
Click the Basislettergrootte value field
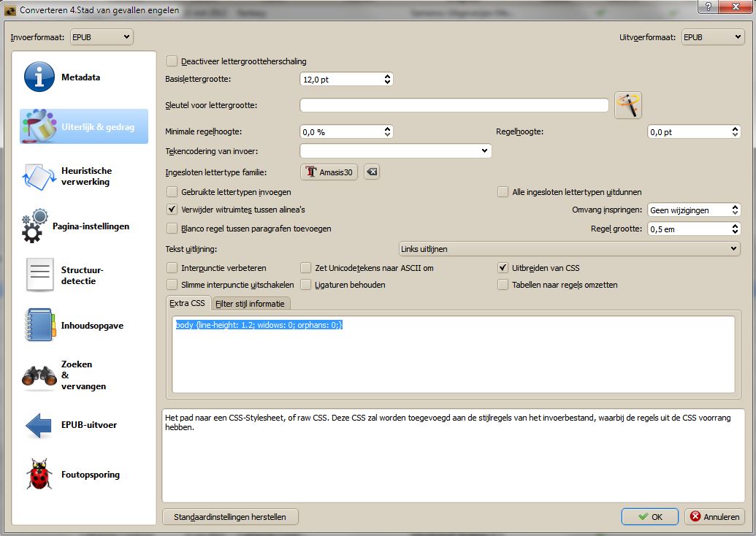[x=341, y=79]
